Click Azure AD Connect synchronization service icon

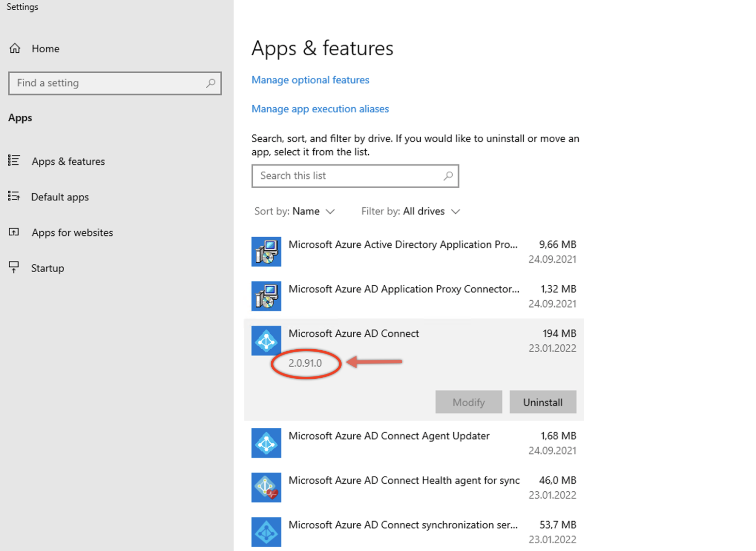point(266,532)
